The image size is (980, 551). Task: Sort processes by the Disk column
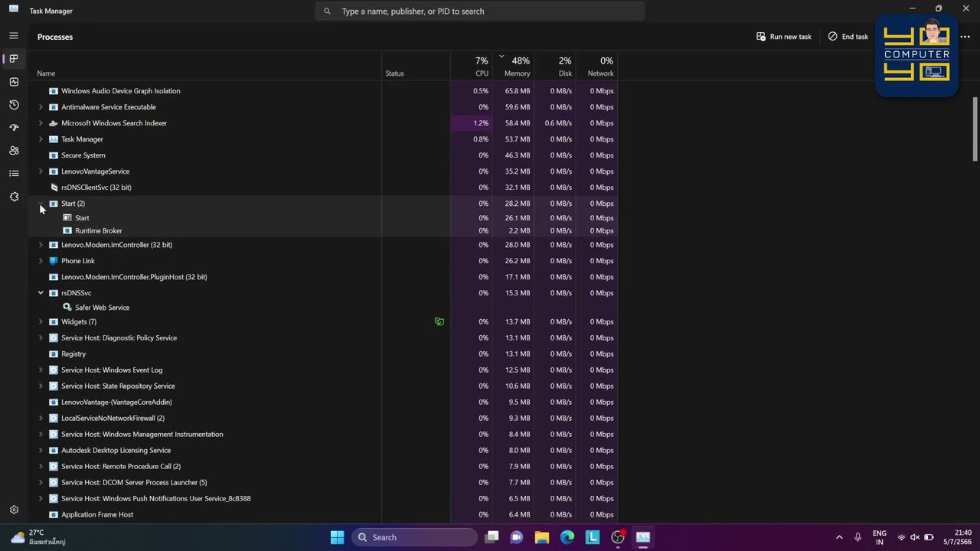pyautogui.click(x=555, y=67)
